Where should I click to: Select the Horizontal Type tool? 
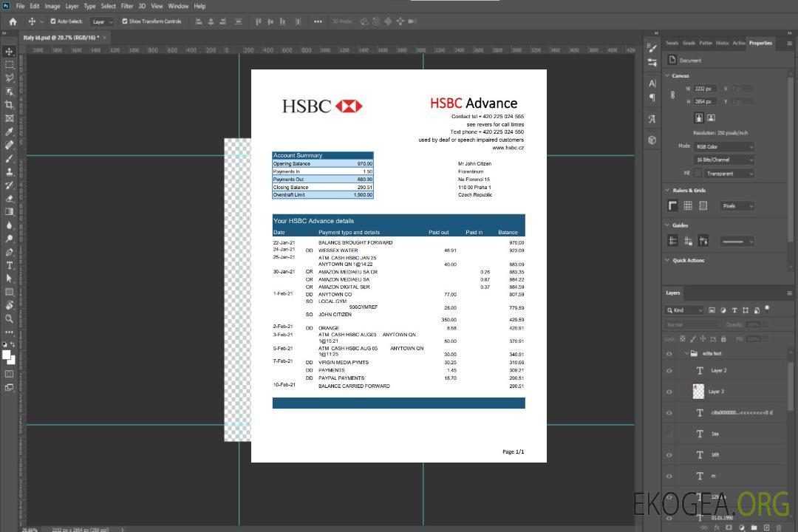9,265
